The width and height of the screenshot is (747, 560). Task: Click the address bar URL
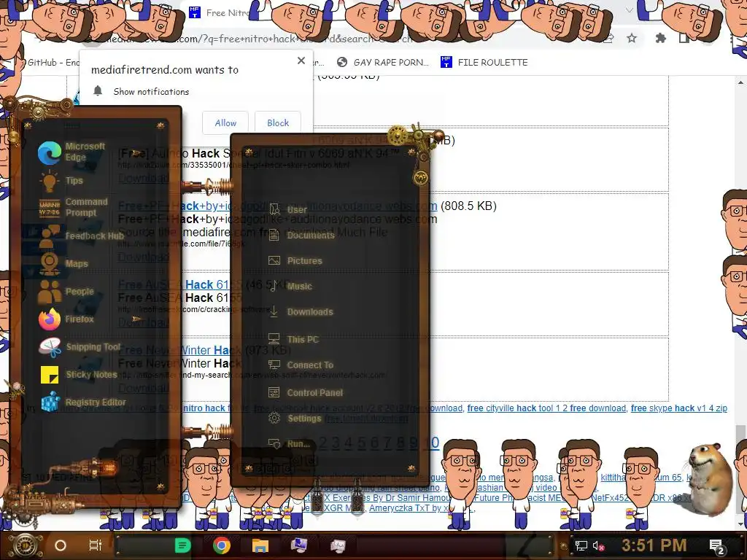tap(258, 39)
